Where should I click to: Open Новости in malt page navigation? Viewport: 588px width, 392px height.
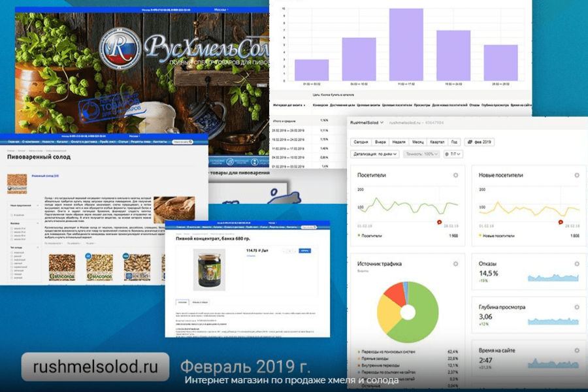(48, 142)
